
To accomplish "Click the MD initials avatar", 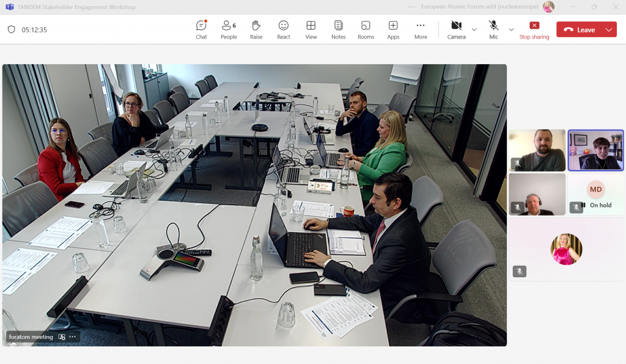I will click(595, 189).
